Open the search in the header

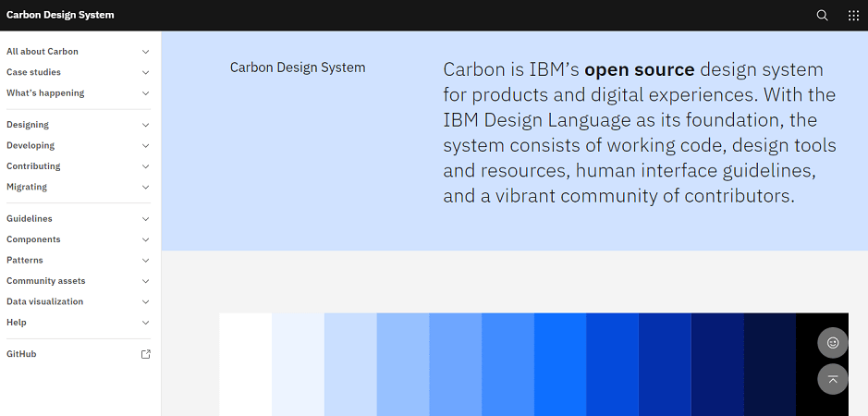822,16
